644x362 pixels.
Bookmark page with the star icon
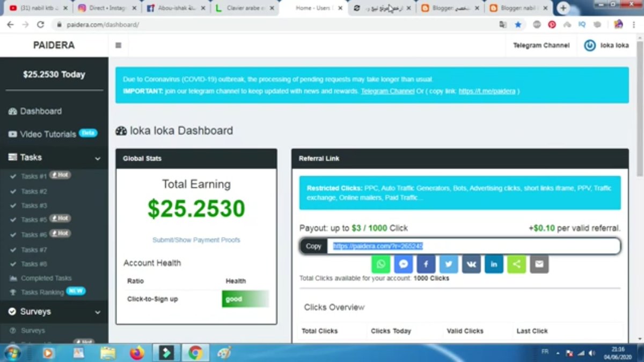(518, 25)
